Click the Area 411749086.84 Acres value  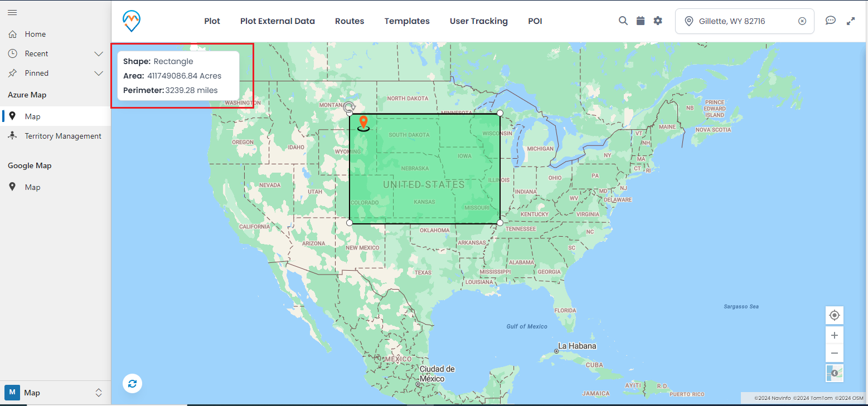[x=184, y=76]
